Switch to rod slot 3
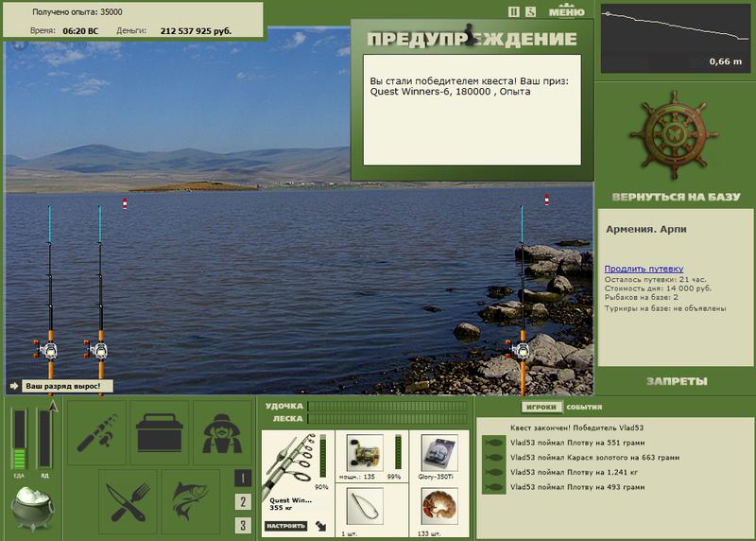This screenshot has height=541, width=756. pos(243,526)
